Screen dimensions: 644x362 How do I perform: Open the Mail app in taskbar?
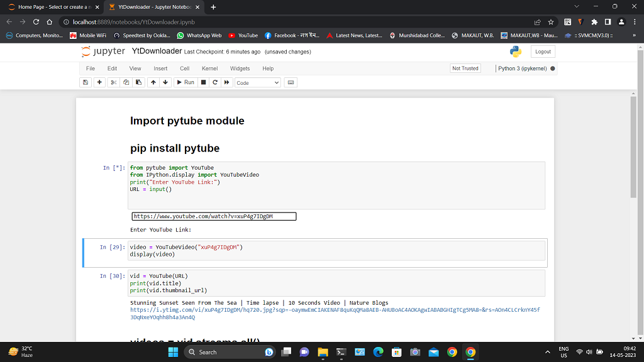point(434,352)
